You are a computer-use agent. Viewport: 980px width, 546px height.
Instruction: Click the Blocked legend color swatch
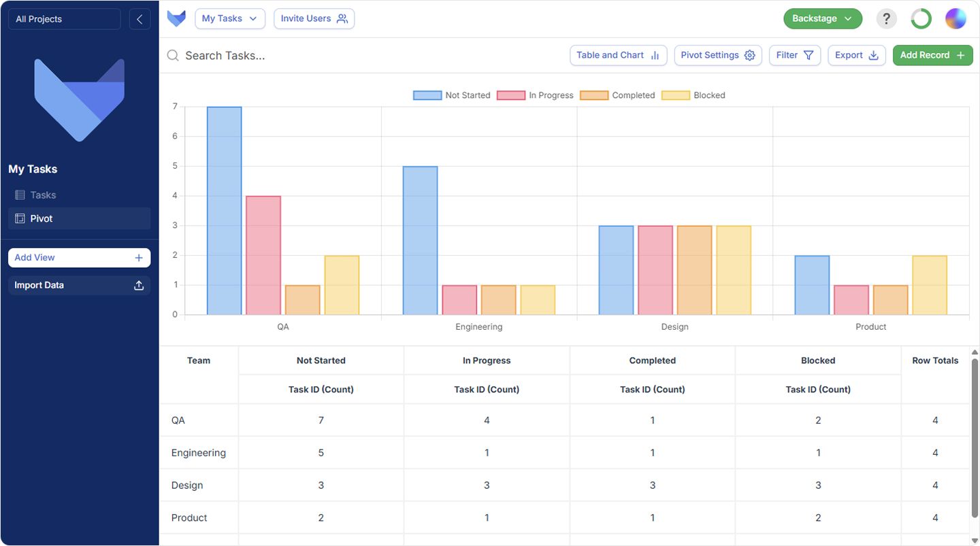pos(676,95)
